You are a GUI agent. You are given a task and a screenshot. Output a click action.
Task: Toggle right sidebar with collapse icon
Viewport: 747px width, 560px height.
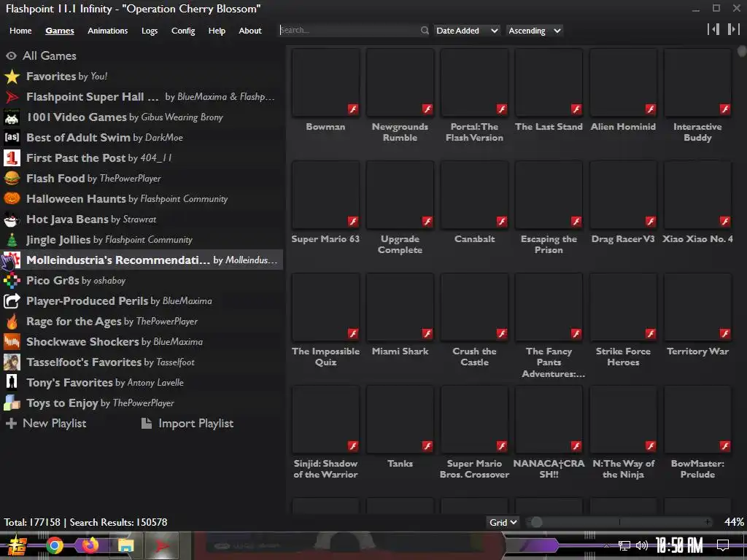(733, 29)
